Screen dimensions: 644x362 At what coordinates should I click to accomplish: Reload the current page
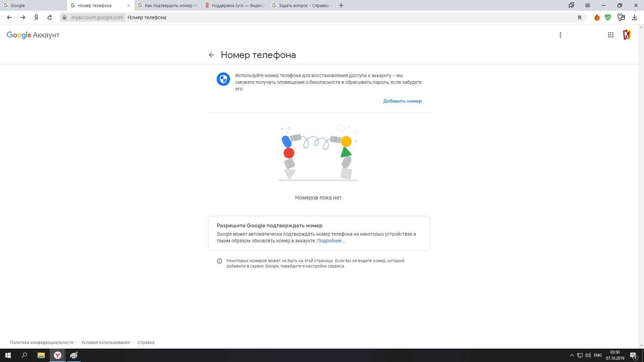(x=50, y=17)
